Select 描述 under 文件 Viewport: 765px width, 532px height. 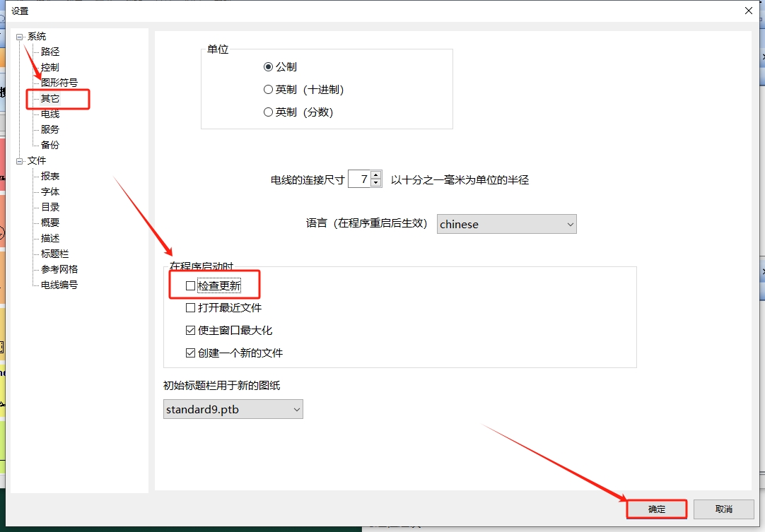(49, 239)
